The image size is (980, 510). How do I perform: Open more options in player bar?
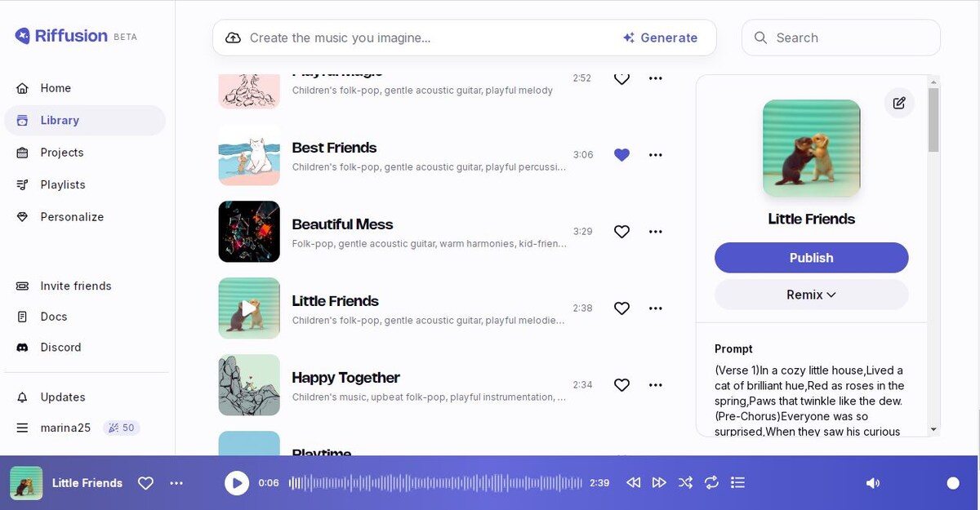coord(176,483)
